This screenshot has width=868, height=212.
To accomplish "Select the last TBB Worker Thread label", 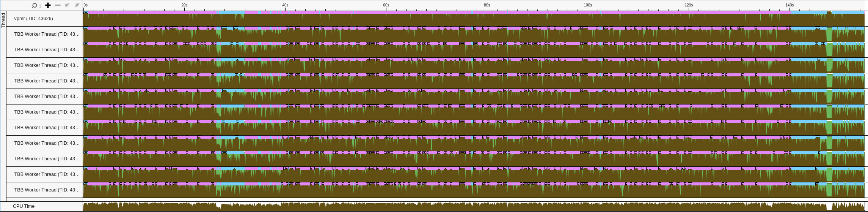I will pyautogui.click(x=47, y=190).
